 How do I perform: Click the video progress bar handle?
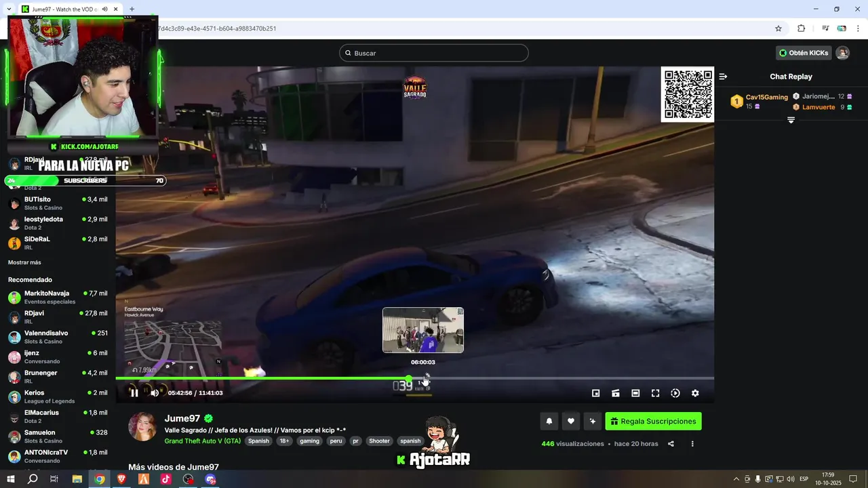pyautogui.click(x=409, y=378)
